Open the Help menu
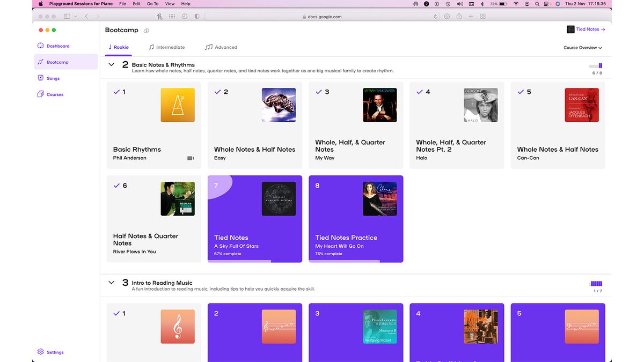Screen dimensions: 644x362 click(186, 4)
